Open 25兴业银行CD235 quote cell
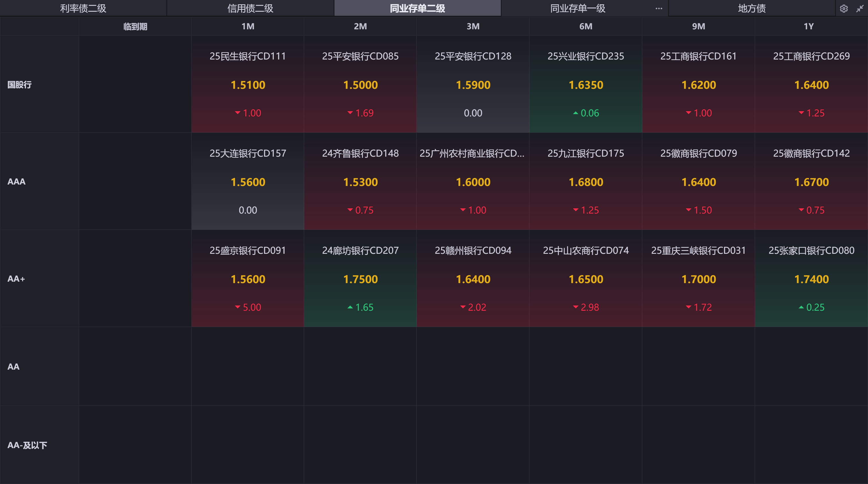868x484 pixels. coord(586,84)
